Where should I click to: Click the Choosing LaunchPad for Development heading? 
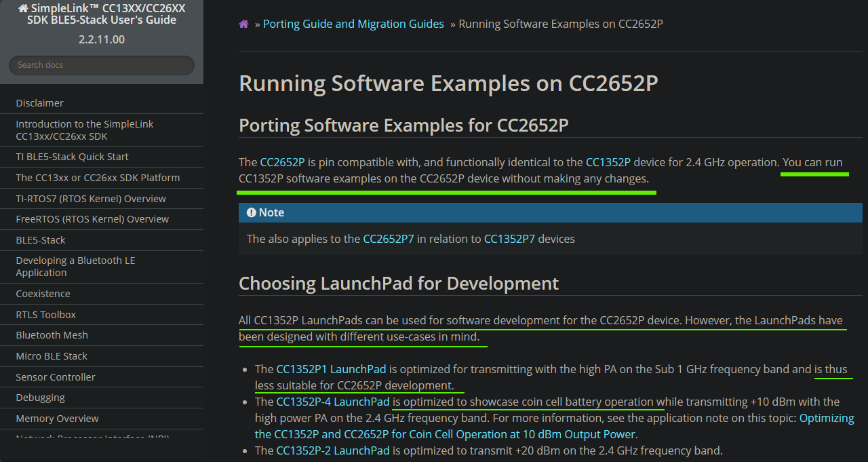tap(399, 284)
